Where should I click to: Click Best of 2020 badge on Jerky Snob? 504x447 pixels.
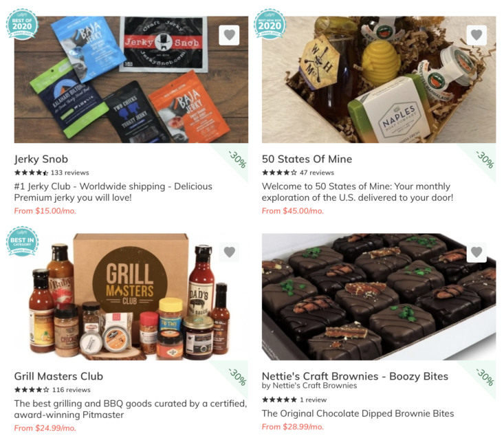22,24
